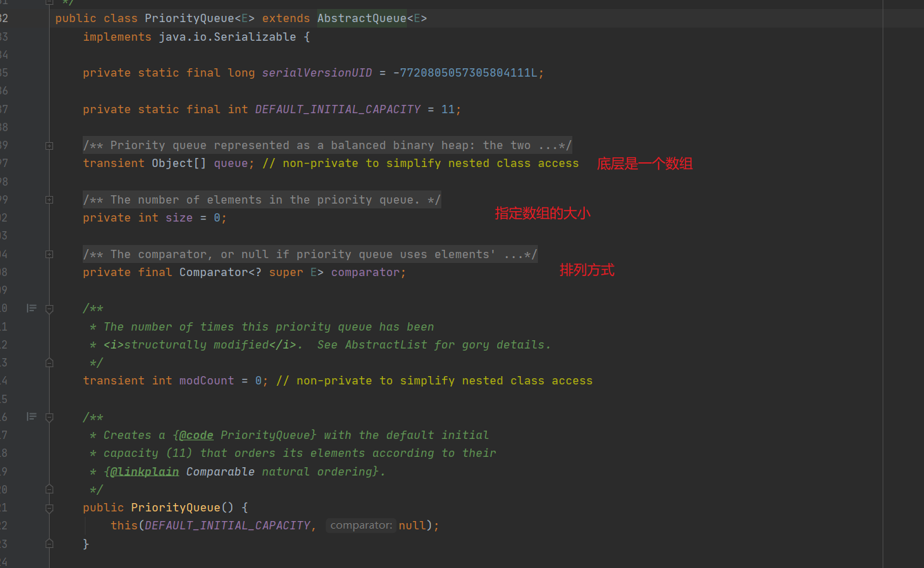Screen dimensions: 924x568
Task: Click folded text '/** The number of elements'
Action: point(262,199)
